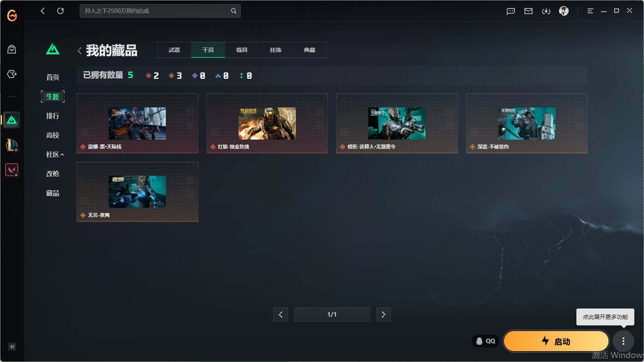The width and height of the screenshot is (644, 362).
Task: Search box: 异人之下2500万预约达成
Action: (x=160, y=11)
